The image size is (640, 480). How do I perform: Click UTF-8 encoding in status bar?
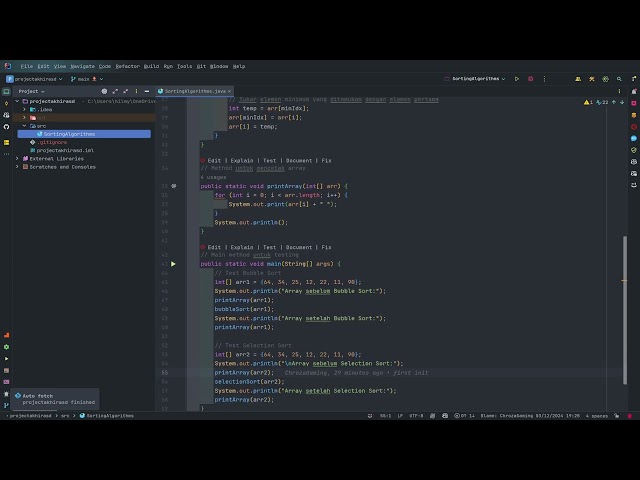416,416
